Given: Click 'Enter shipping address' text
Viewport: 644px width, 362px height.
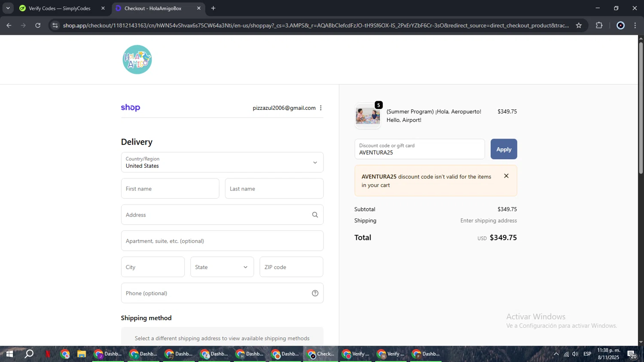Looking at the screenshot, I should point(489,220).
